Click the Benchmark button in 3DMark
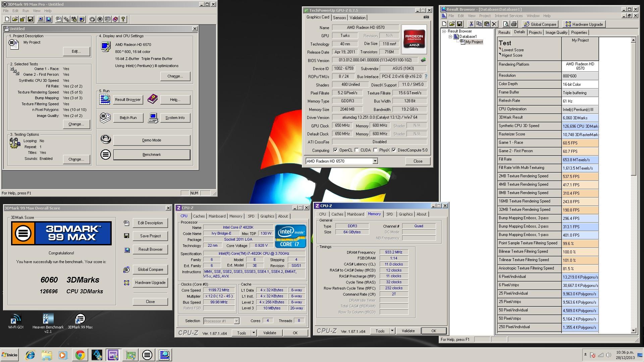This screenshot has width=644, height=362. [x=152, y=155]
